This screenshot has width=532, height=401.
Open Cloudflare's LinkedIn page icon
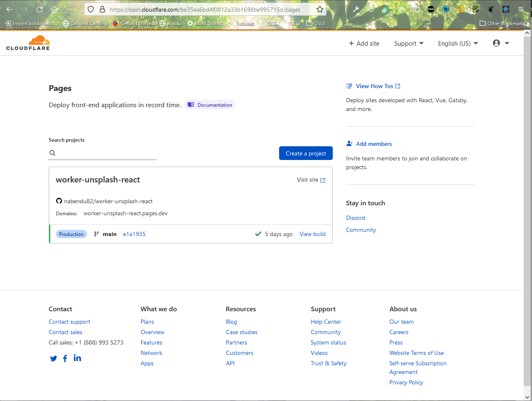point(77,358)
